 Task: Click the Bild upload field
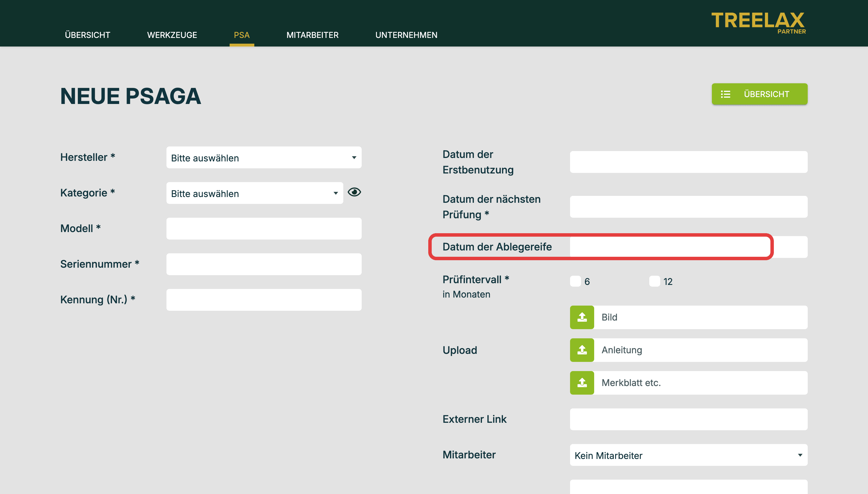click(700, 317)
